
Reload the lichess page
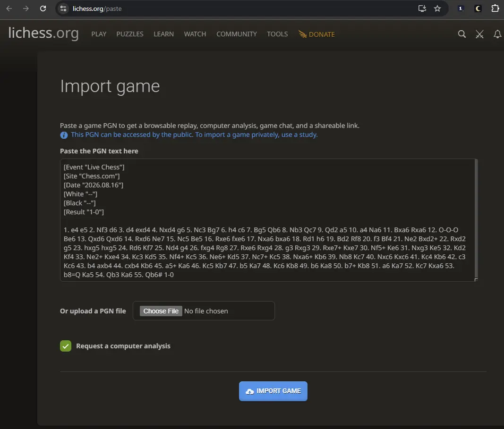coord(43,8)
